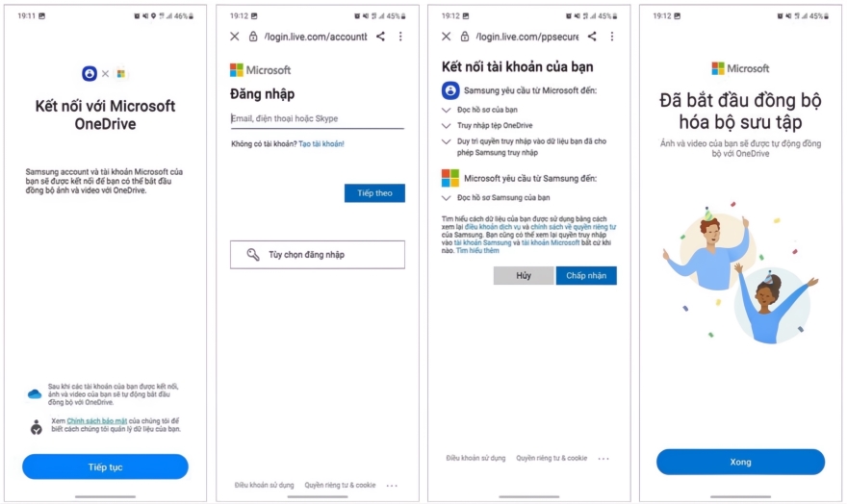Tap the lock icon beside the login.live.com/account URL
Image resolution: width=847 pixels, height=504 pixels.
(x=253, y=37)
